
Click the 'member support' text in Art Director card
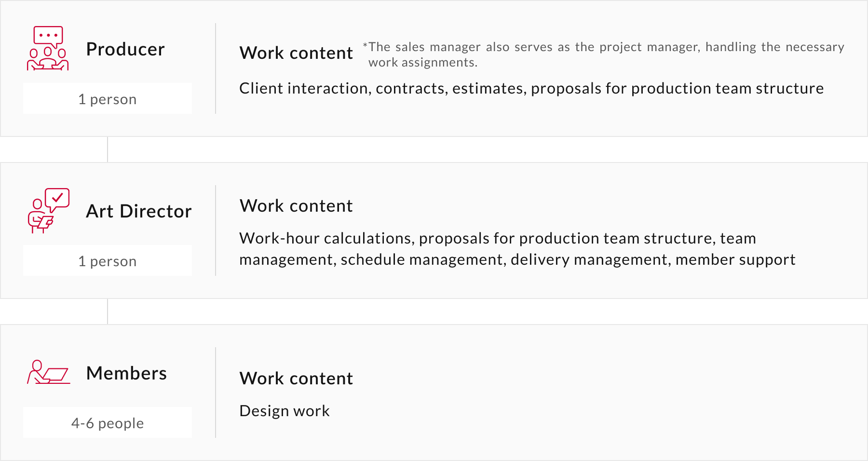click(735, 260)
